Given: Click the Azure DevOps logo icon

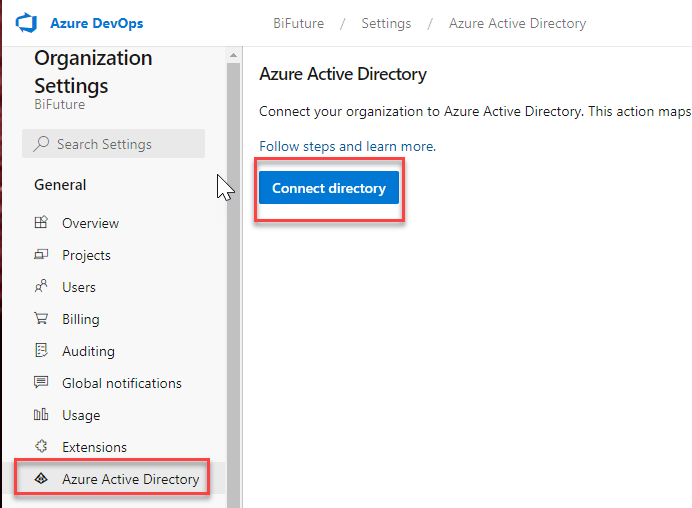Looking at the screenshot, I should pyautogui.click(x=26, y=23).
